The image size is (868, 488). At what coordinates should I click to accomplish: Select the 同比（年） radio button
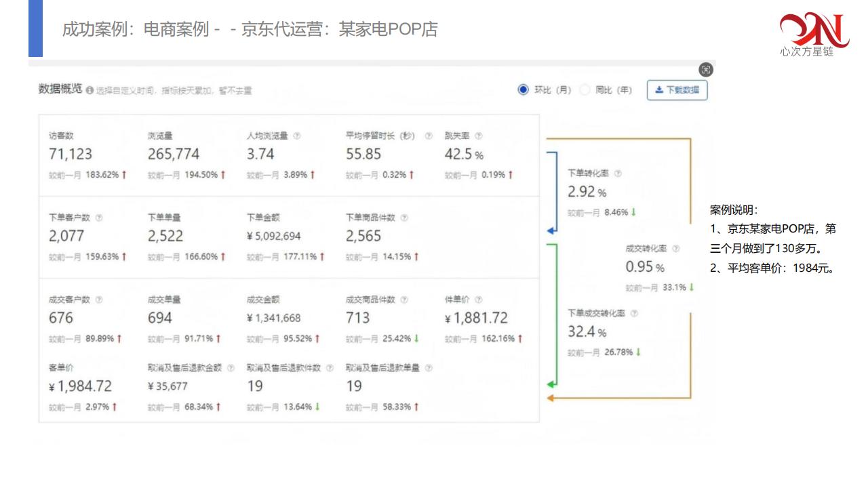point(585,90)
